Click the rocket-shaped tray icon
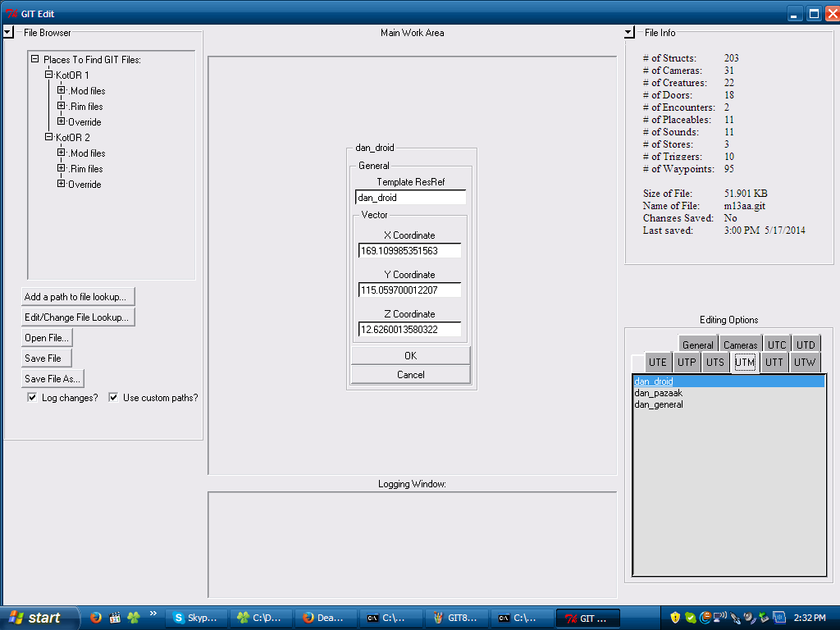 (x=736, y=618)
